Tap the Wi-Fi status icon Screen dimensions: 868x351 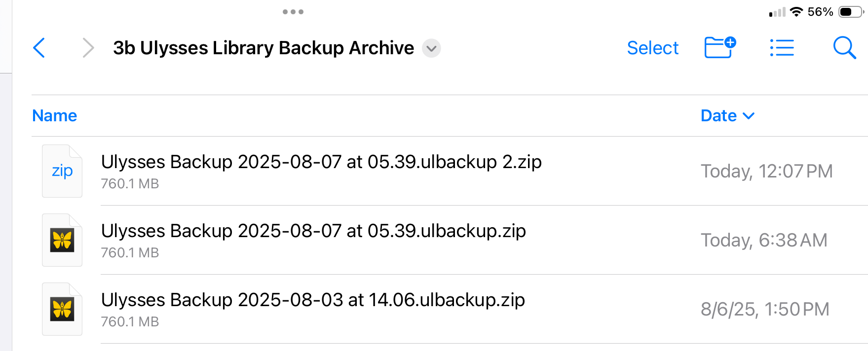pos(796,12)
